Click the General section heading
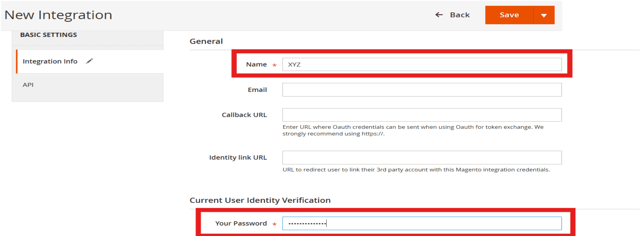This screenshot has height=236, width=644. [x=206, y=41]
